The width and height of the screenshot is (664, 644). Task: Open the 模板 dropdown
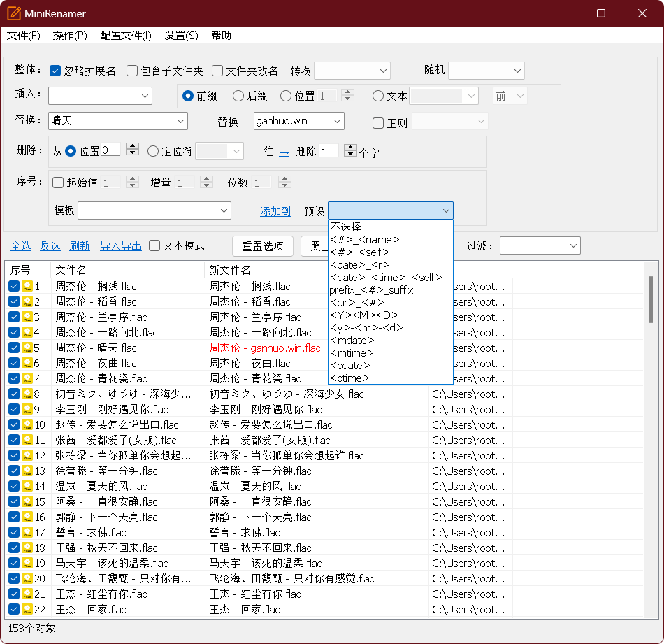(154, 210)
